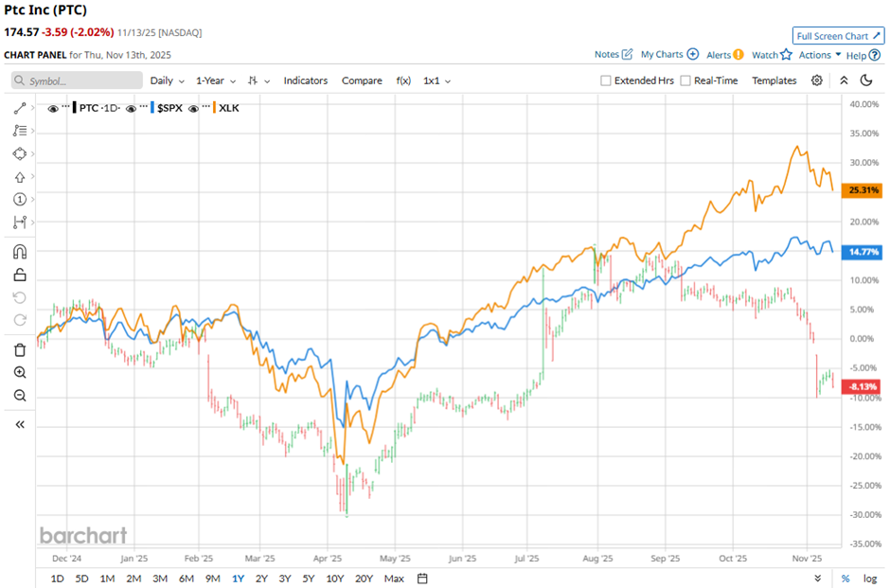Switch to percent scale
Image resolution: width=890 pixels, height=588 pixels.
[x=845, y=579]
